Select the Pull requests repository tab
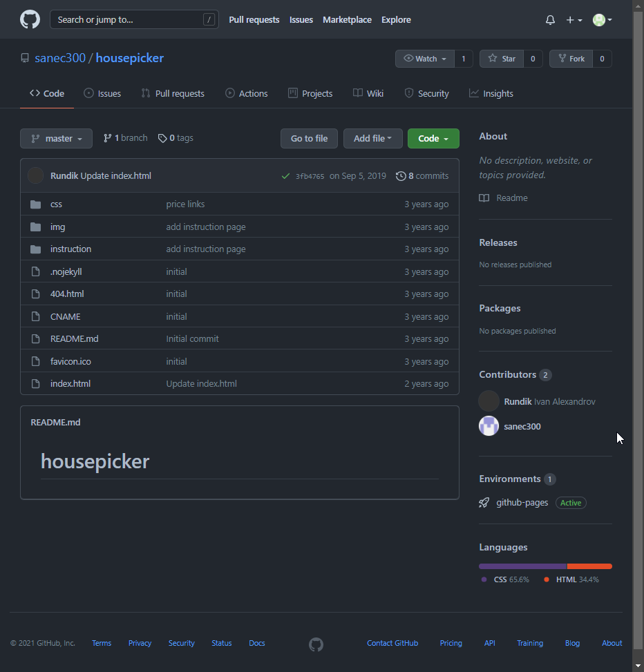The height and width of the screenshot is (672, 644). (173, 93)
